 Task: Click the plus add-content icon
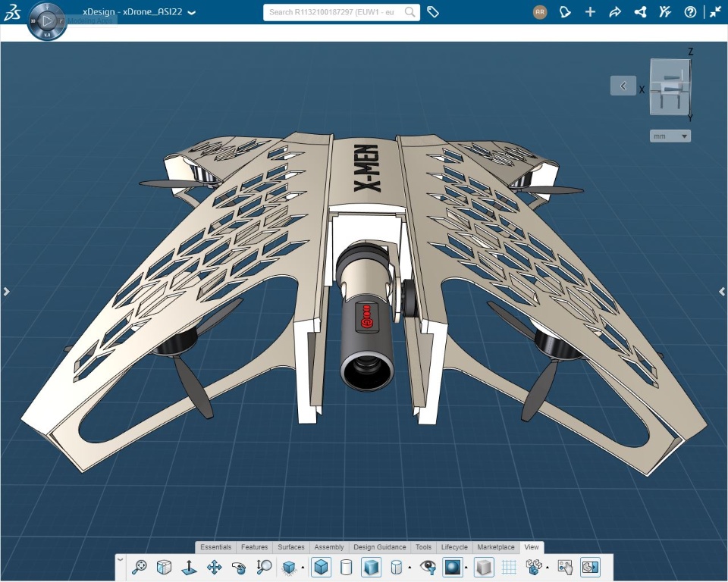click(590, 12)
